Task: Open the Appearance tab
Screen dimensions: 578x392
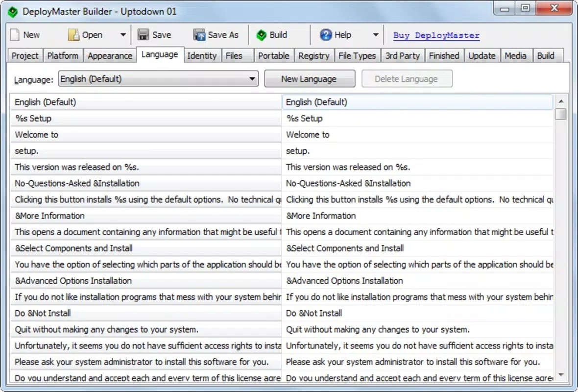Action: coord(110,56)
